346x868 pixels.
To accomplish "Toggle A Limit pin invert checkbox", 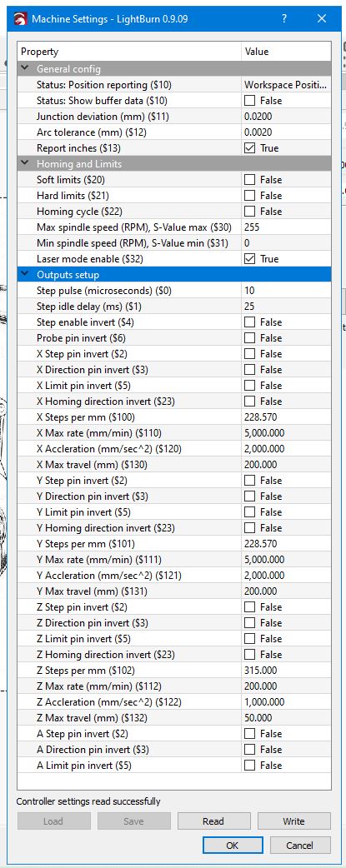I will [x=249, y=766].
